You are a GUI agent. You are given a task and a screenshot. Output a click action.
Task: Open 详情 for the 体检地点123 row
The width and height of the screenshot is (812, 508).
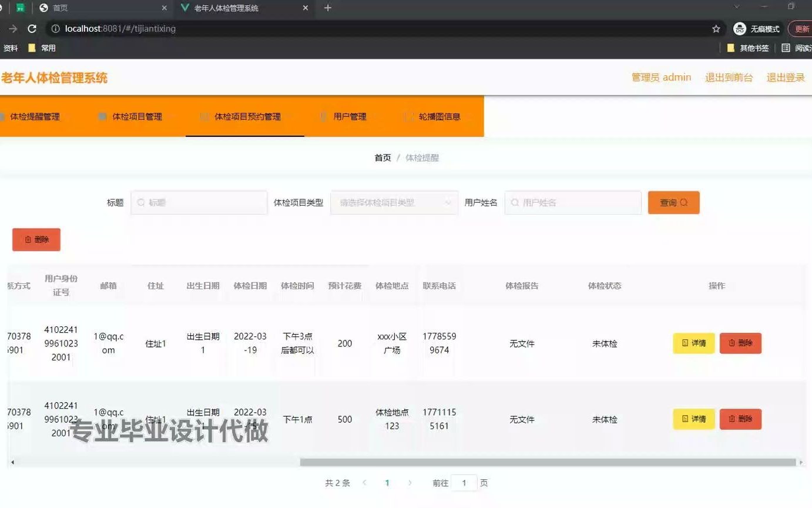(693, 419)
